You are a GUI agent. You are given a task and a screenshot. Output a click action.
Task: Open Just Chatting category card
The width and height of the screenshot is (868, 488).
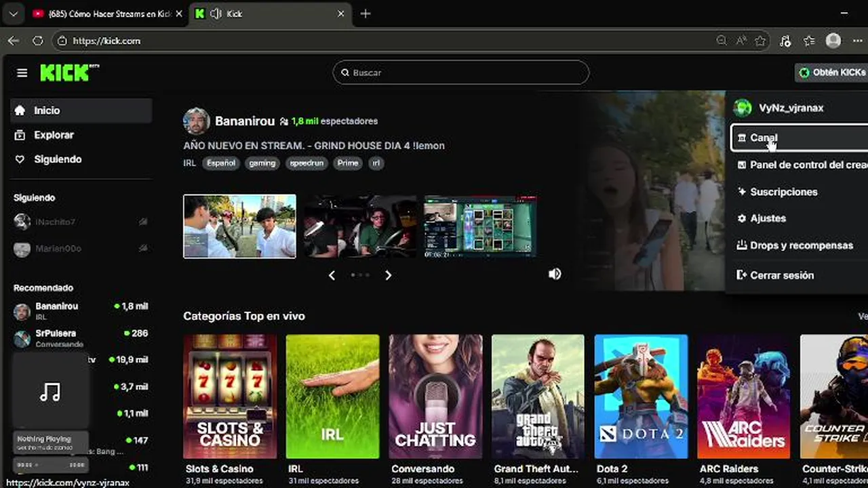tap(435, 396)
